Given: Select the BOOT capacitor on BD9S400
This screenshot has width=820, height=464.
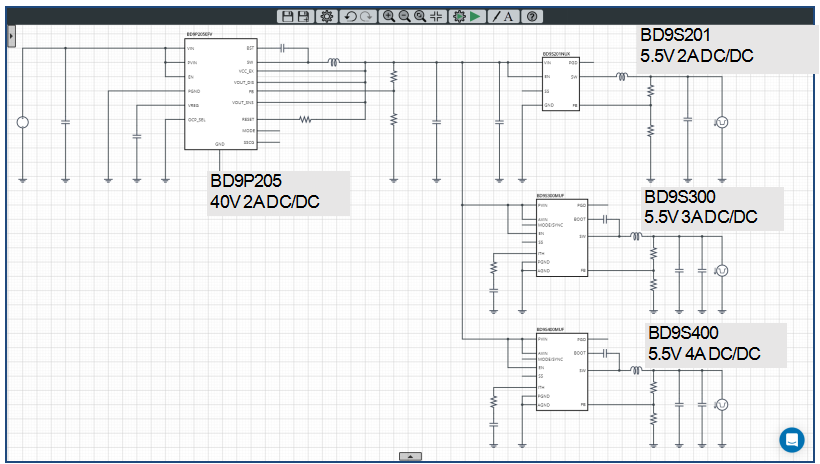Looking at the screenshot, I should pyautogui.click(x=605, y=354).
